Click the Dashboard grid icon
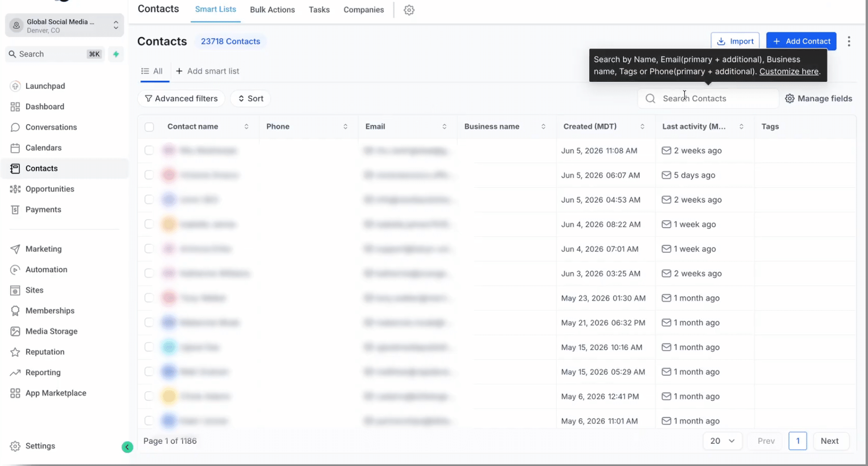Screen dimensions: 868x466 [x=15, y=107]
